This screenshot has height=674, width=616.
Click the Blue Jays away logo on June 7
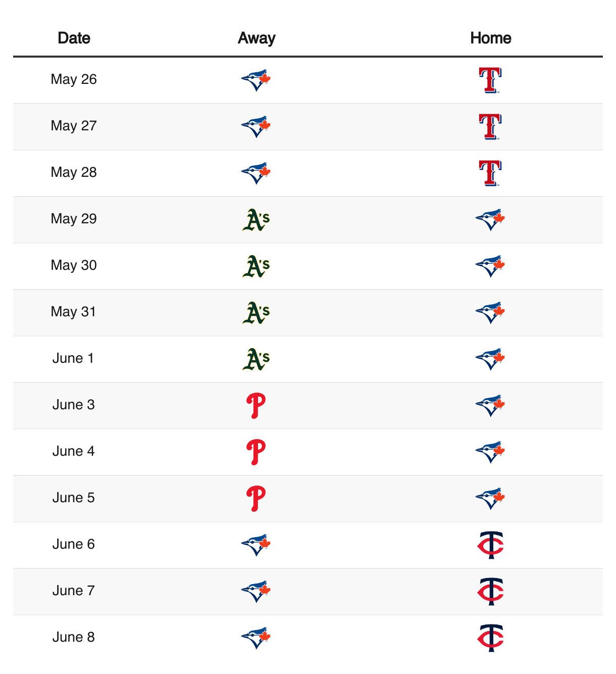tap(256, 592)
